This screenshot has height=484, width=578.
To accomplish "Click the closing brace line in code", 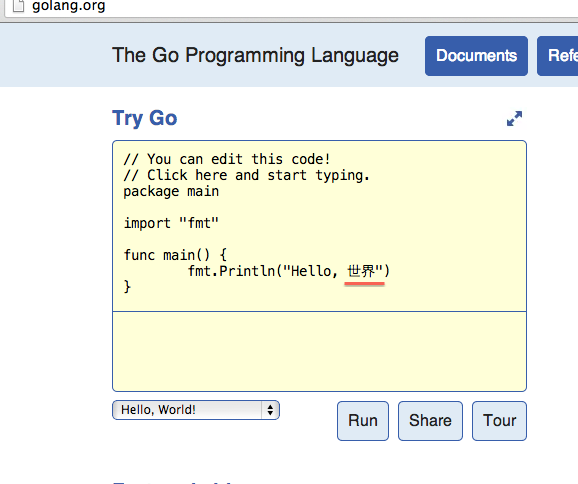I will tap(127, 286).
